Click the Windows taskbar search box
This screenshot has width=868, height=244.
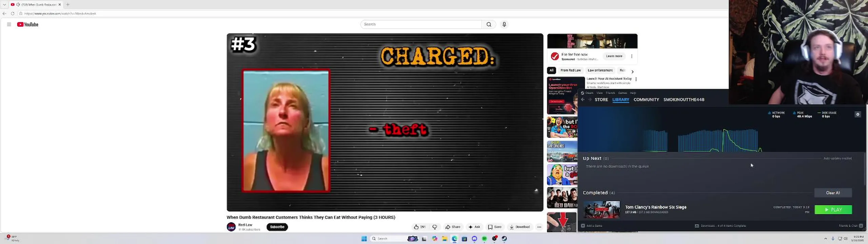point(395,239)
